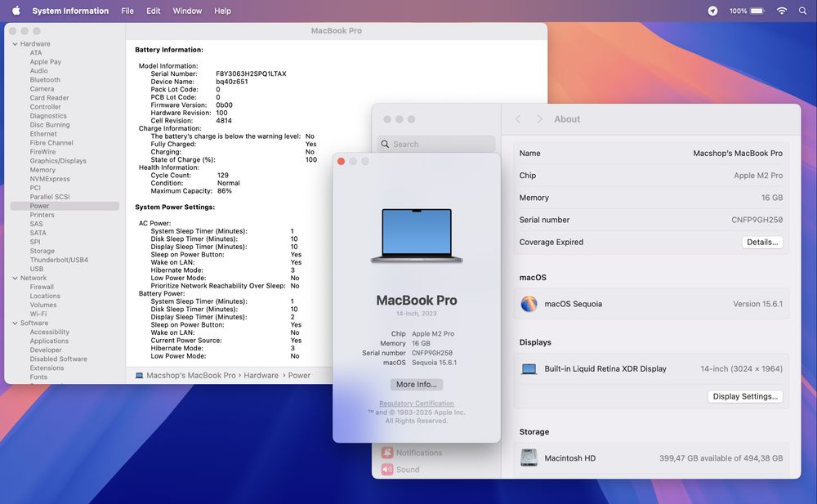Focus the System Settings Search field
The image size is (817, 504).
point(436,144)
